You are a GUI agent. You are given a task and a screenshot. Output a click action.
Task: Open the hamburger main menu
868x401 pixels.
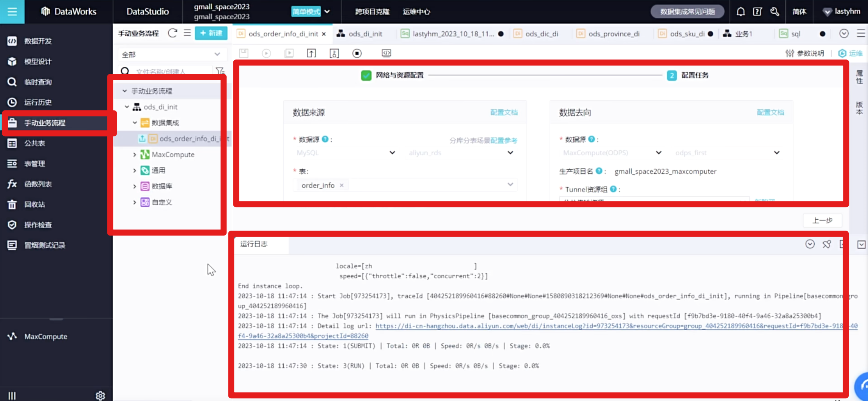[x=12, y=11]
